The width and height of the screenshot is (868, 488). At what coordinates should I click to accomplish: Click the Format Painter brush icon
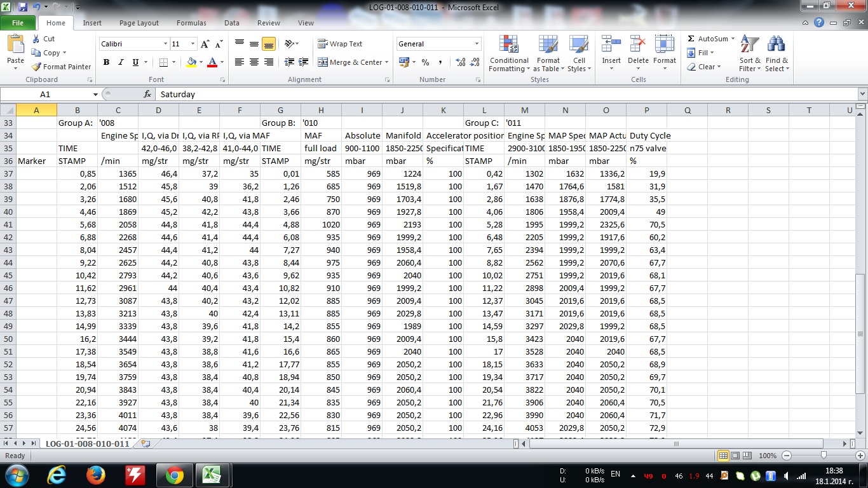[37, 67]
